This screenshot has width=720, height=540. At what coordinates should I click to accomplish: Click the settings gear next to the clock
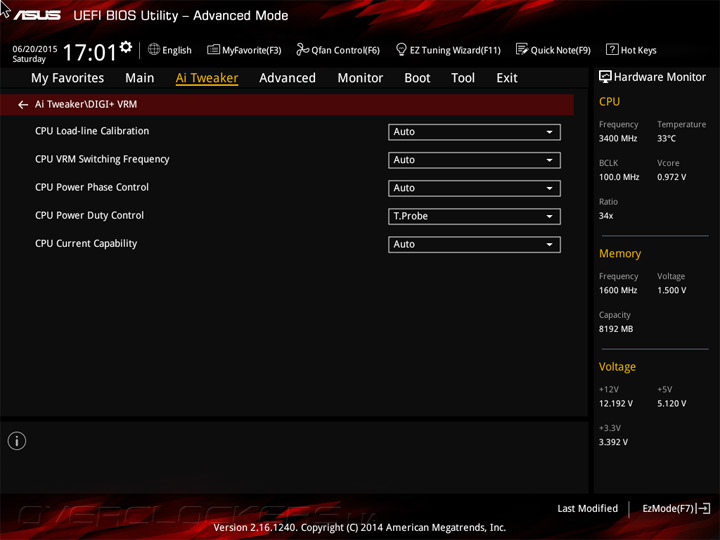click(126, 47)
